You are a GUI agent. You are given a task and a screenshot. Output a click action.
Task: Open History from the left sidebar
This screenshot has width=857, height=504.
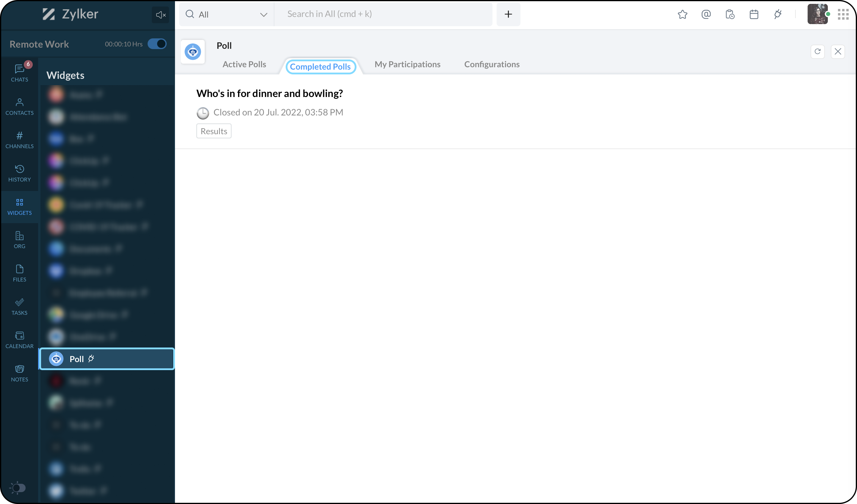click(x=19, y=173)
